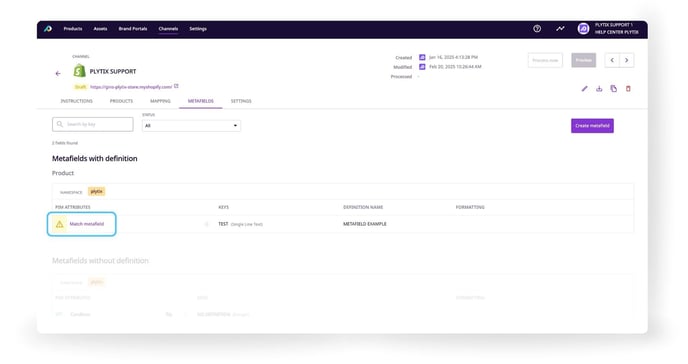The image size is (688, 364).
Task: Select the Metafields tab
Action: tap(201, 101)
